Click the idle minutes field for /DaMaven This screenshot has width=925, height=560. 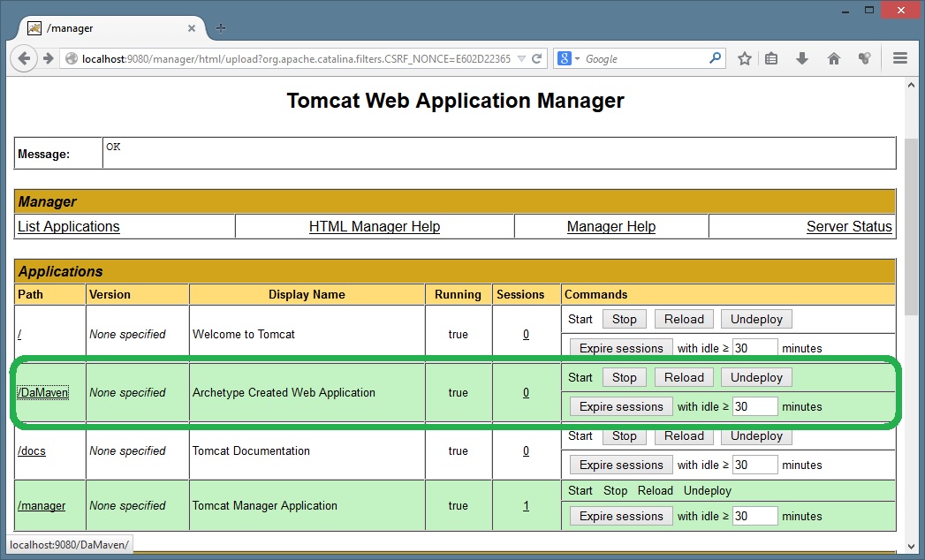(x=754, y=406)
